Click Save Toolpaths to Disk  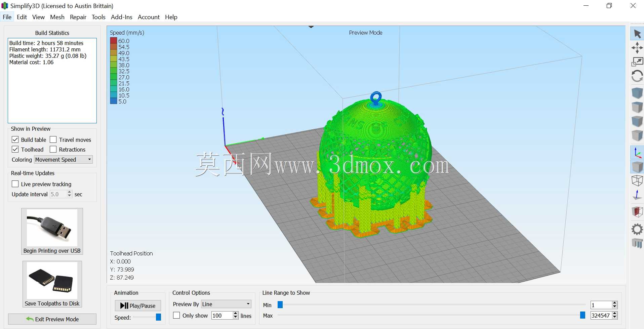(x=52, y=284)
